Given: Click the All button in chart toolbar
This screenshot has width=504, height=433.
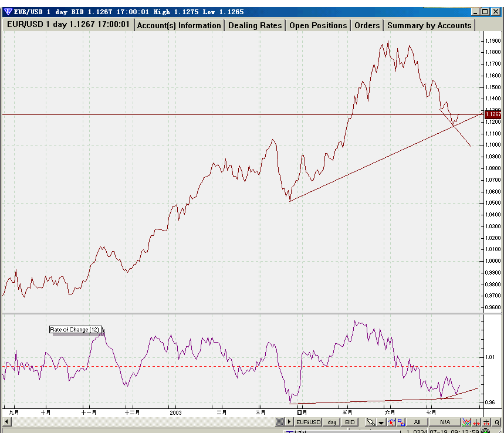Looking at the screenshot, I should [417, 422].
